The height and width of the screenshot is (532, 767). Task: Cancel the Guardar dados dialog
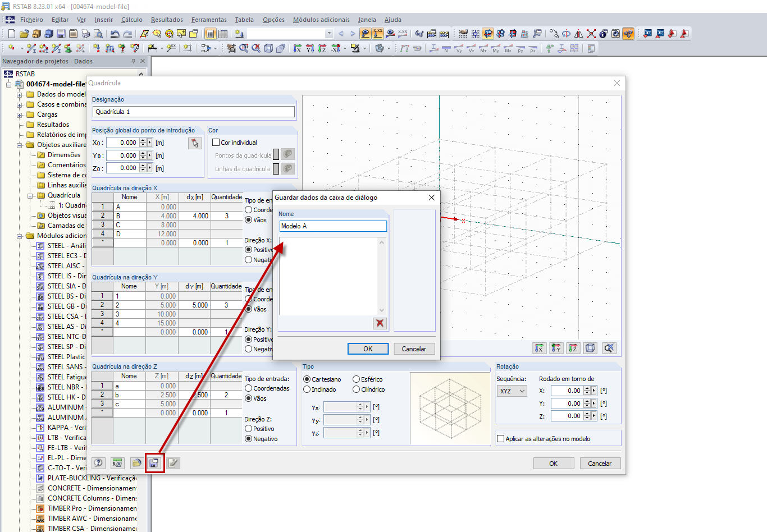pos(414,348)
